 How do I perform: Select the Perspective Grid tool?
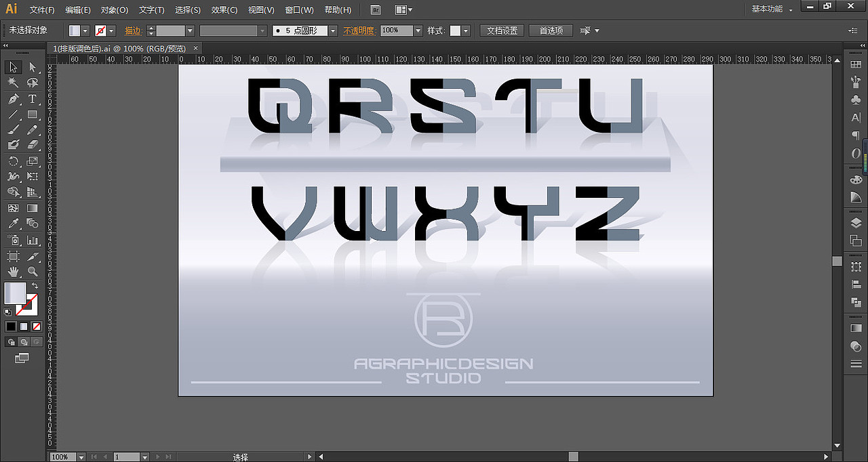(x=32, y=192)
